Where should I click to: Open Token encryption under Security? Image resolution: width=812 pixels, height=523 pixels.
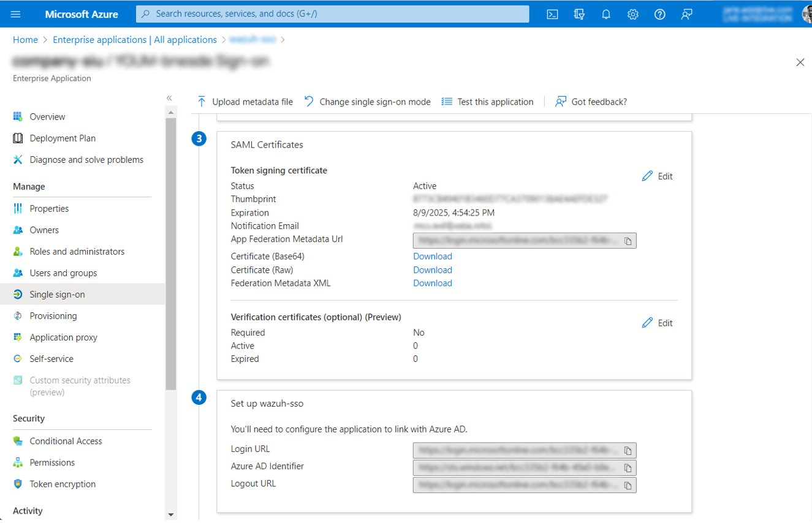coord(63,484)
